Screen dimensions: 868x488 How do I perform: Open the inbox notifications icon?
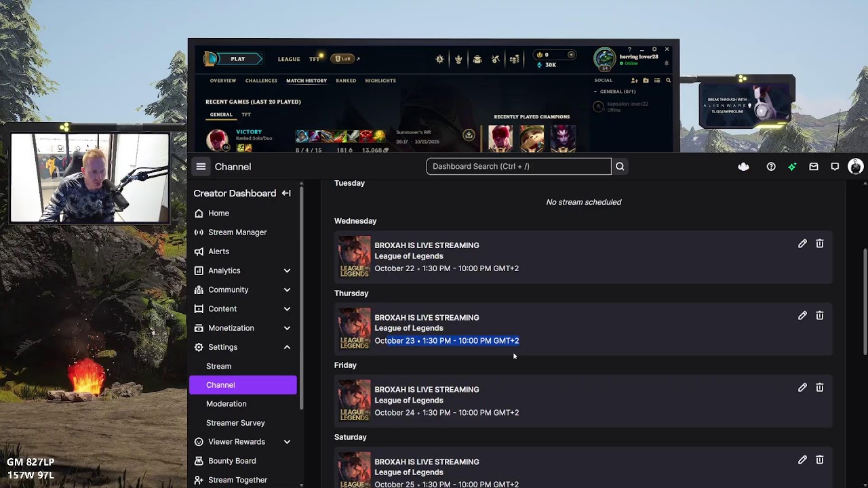pyautogui.click(x=814, y=166)
